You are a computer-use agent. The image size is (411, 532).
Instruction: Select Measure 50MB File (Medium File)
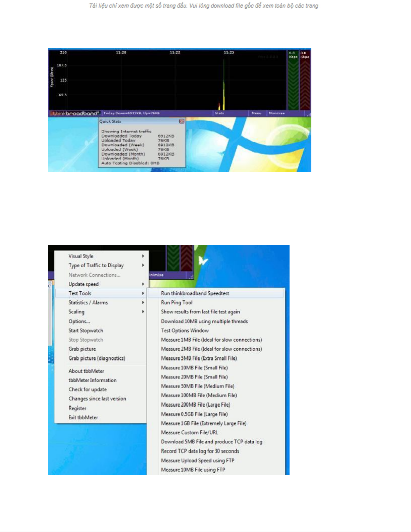216,386
